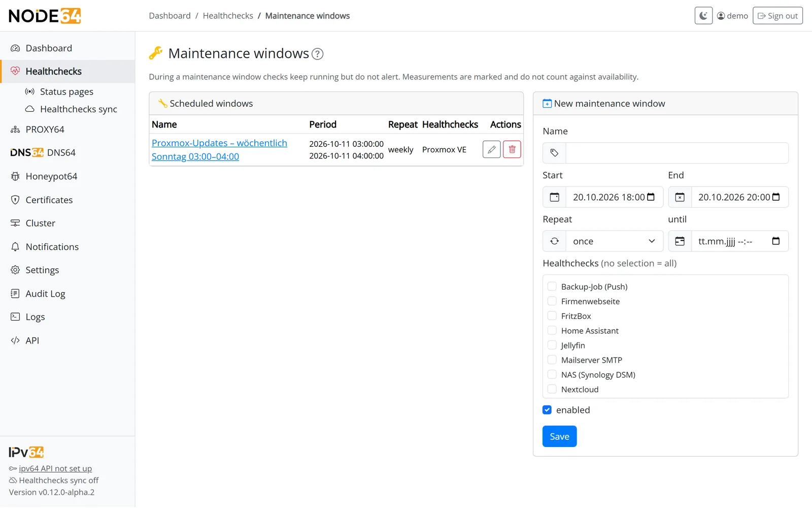The height and width of the screenshot is (508, 812).
Task: Open Dashboard in sidebar
Action: (67, 48)
